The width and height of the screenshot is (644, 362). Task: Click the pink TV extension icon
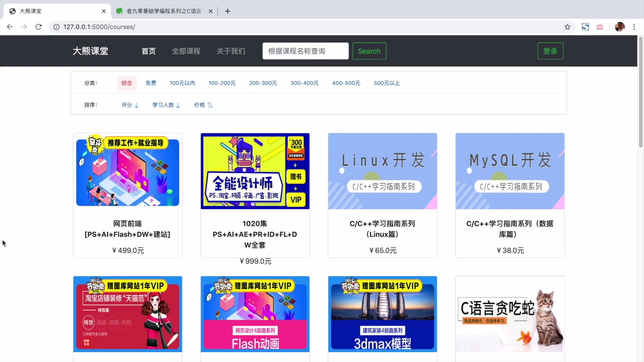click(x=600, y=27)
